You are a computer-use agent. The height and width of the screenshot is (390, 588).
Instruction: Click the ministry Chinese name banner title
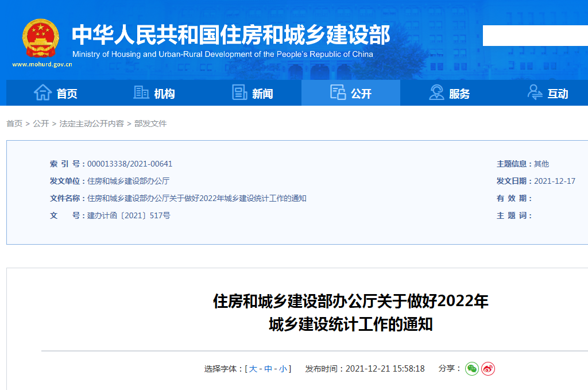click(231, 35)
